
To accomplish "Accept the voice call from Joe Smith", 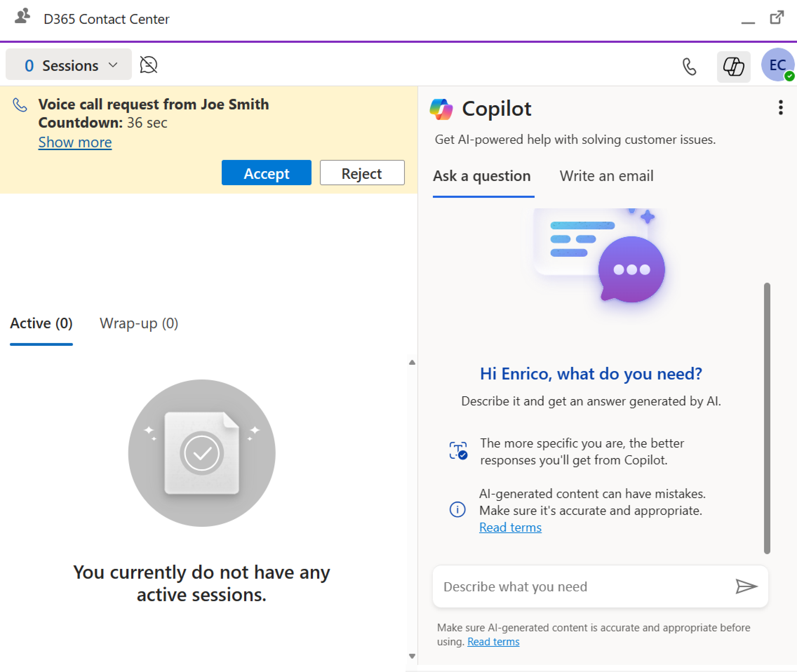I will [x=266, y=173].
